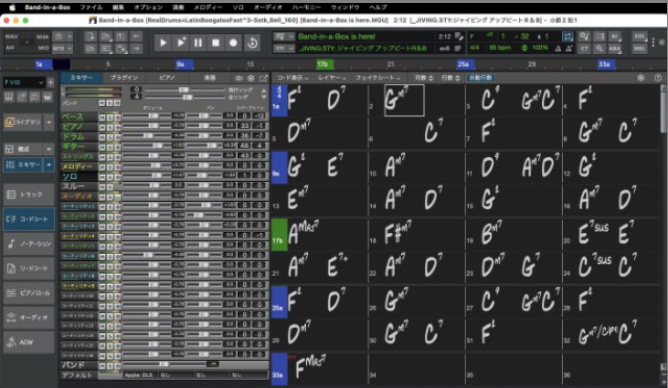The width and height of the screenshot is (668, 388).
Task: Click the replay circular arrow button
Action: [x=252, y=43]
